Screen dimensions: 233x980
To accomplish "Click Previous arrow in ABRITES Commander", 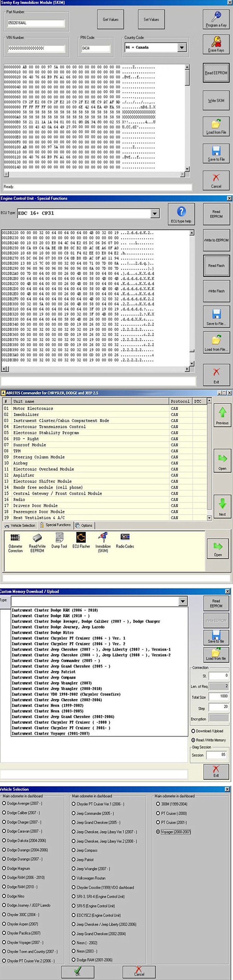I will click(x=222, y=416).
